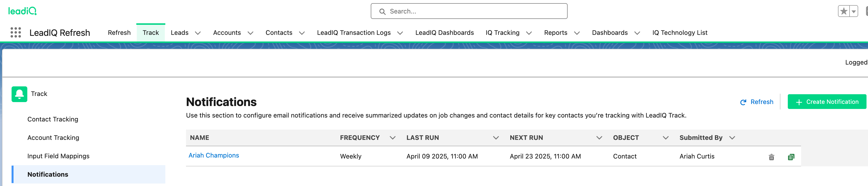
Task: Open the Ariah Champions notification link
Action: [214, 155]
